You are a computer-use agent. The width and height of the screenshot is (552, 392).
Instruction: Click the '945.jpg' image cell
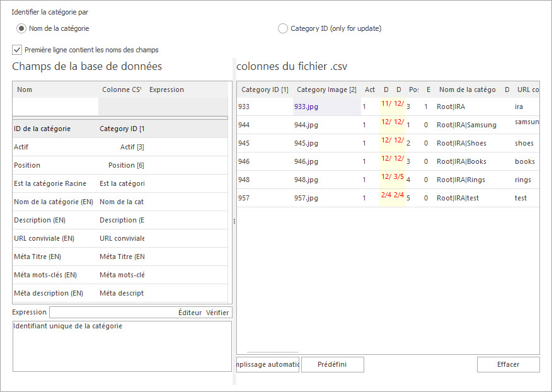326,143
